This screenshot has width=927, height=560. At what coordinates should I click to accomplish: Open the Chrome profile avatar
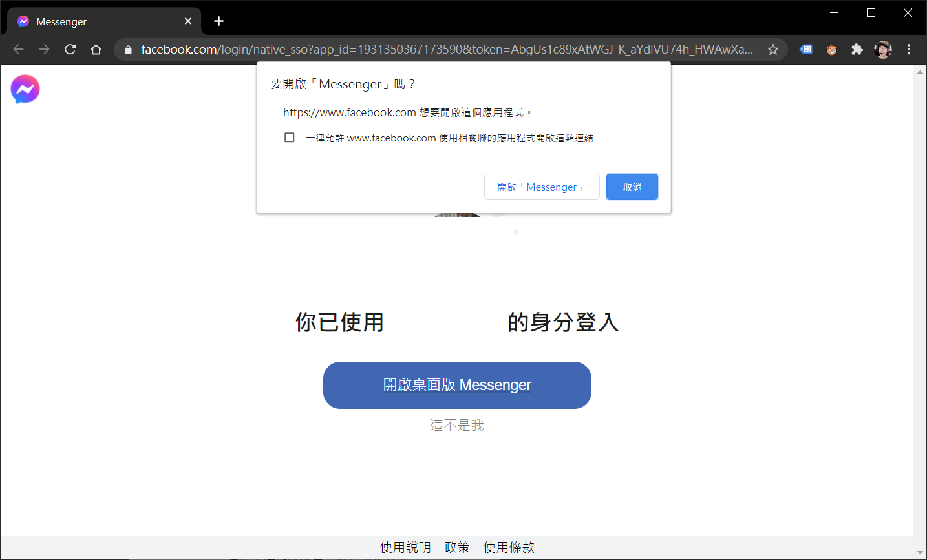tap(883, 49)
